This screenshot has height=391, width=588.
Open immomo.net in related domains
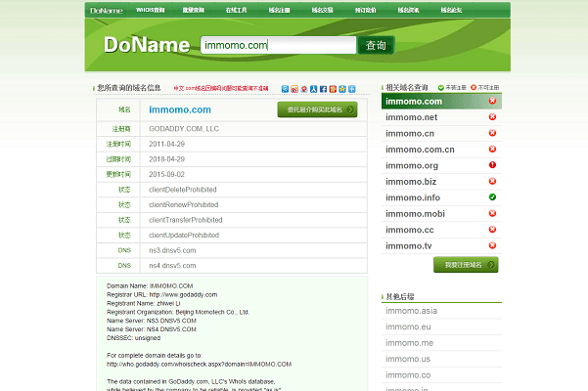pyautogui.click(x=411, y=117)
